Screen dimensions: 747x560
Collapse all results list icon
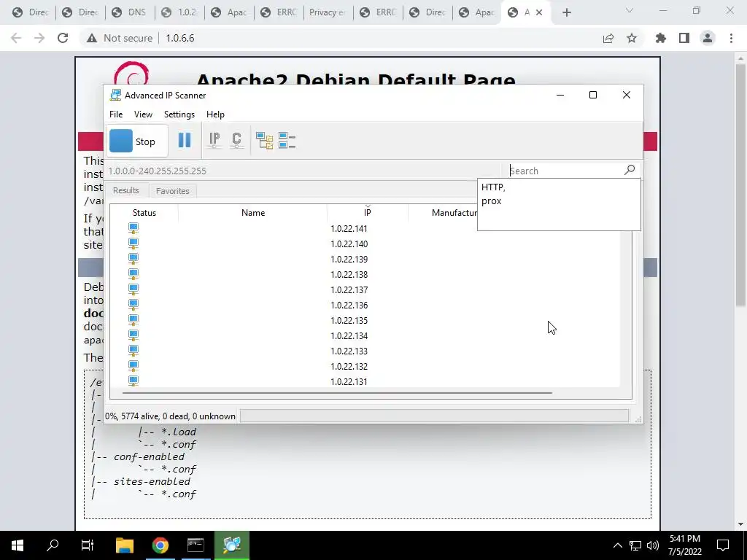click(287, 141)
